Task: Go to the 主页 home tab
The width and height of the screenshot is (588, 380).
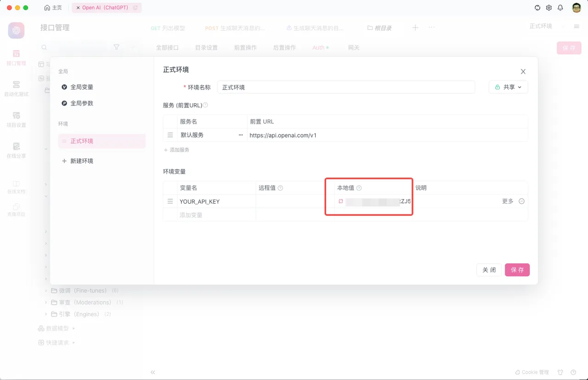Action: (53, 8)
